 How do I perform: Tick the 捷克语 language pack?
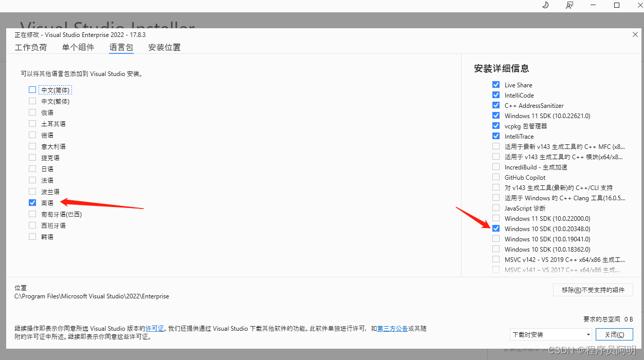[32, 158]
